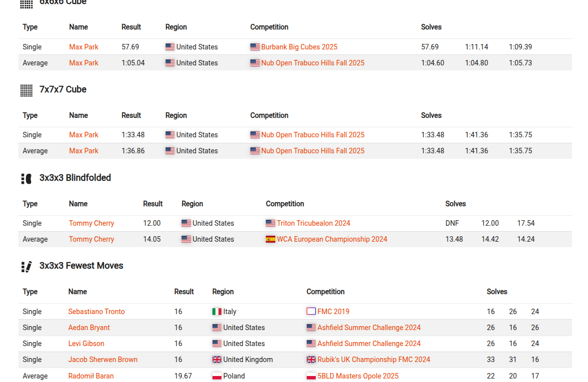Screen dimensions: 588x382
Task: Click the 3x3x3 Blindfolded event icon
Action: pos(26,178)
